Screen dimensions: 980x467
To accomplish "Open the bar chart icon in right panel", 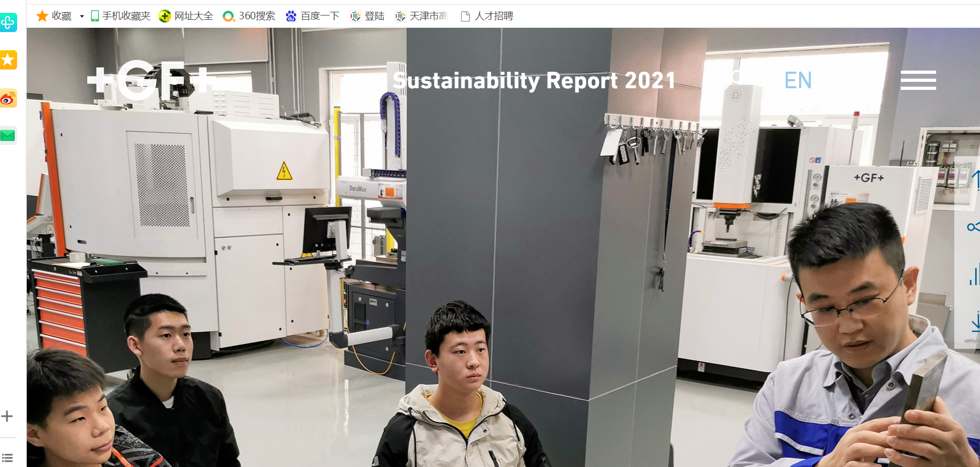I will 974,275.
